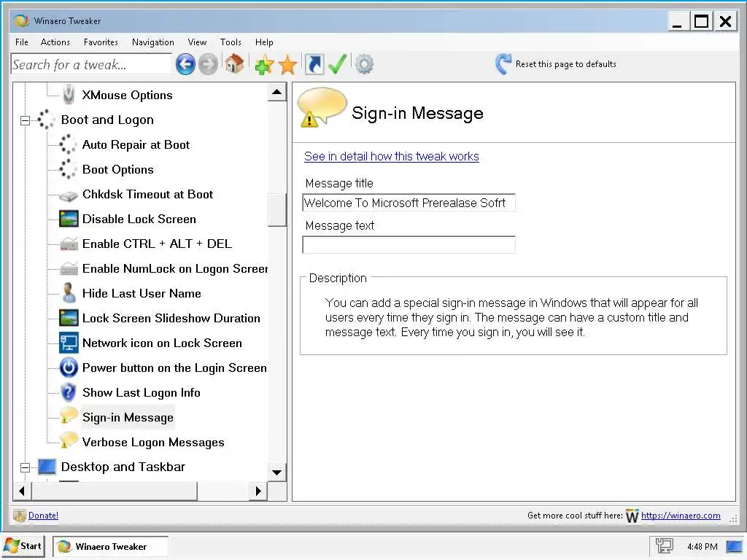Viewport: 747px width, 560px height.
Task: Click the horizontal scroll right arrow
Action: (259, 491)
